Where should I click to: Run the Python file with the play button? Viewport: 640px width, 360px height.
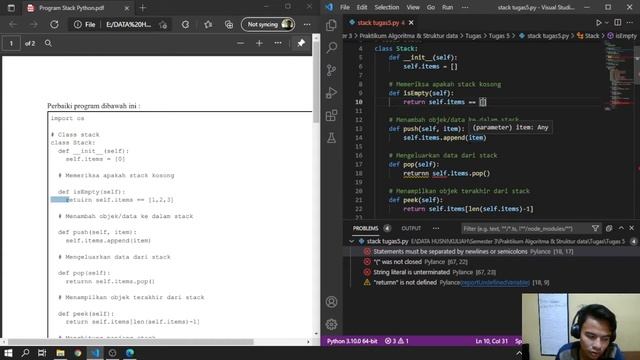click(x=598, y=23)
